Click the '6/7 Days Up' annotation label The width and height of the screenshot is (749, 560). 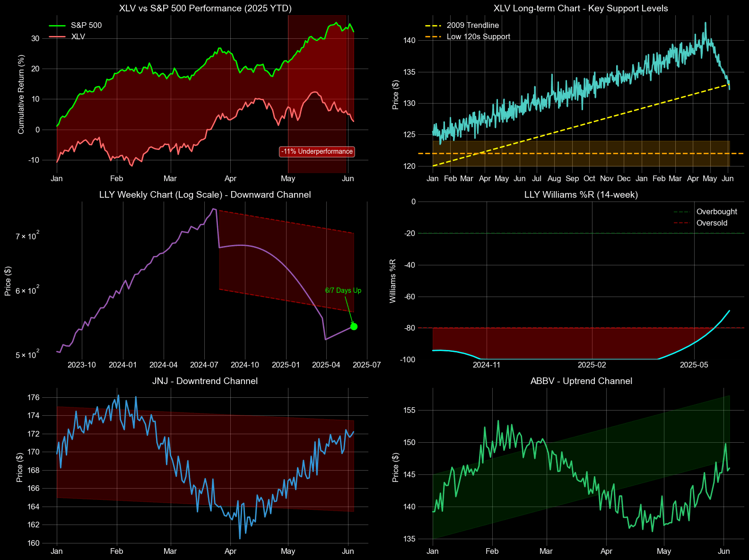pyautogui.click(x=343, y=290)
